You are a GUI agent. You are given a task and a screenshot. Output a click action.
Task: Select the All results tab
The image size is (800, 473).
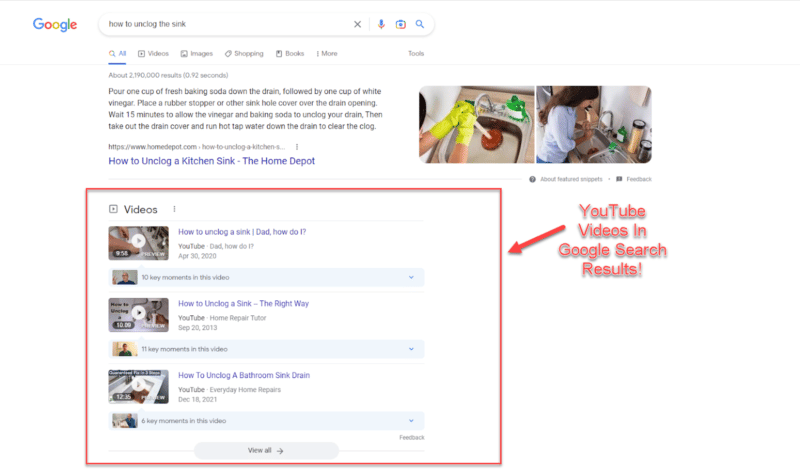(117, 54)
